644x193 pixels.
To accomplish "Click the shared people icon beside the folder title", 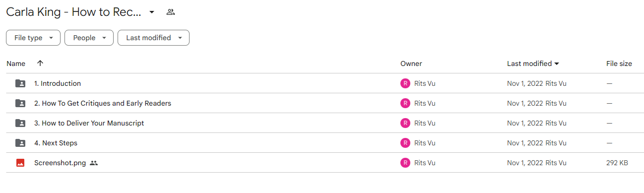I will coord(171,12).
